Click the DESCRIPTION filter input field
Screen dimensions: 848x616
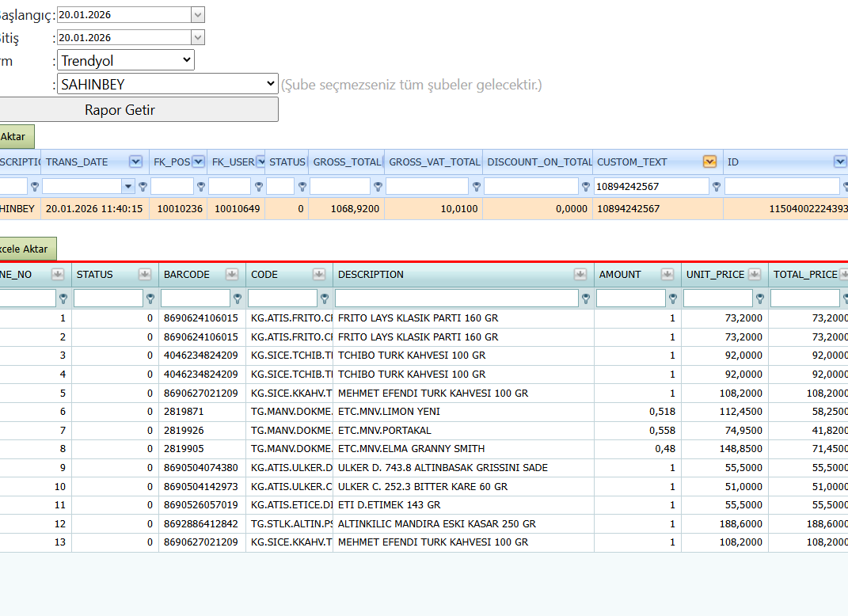click(x=456, y=298)
